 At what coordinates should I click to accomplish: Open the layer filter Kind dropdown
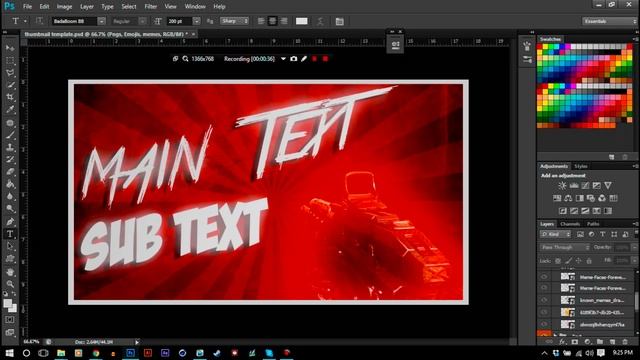pos(556,234)
